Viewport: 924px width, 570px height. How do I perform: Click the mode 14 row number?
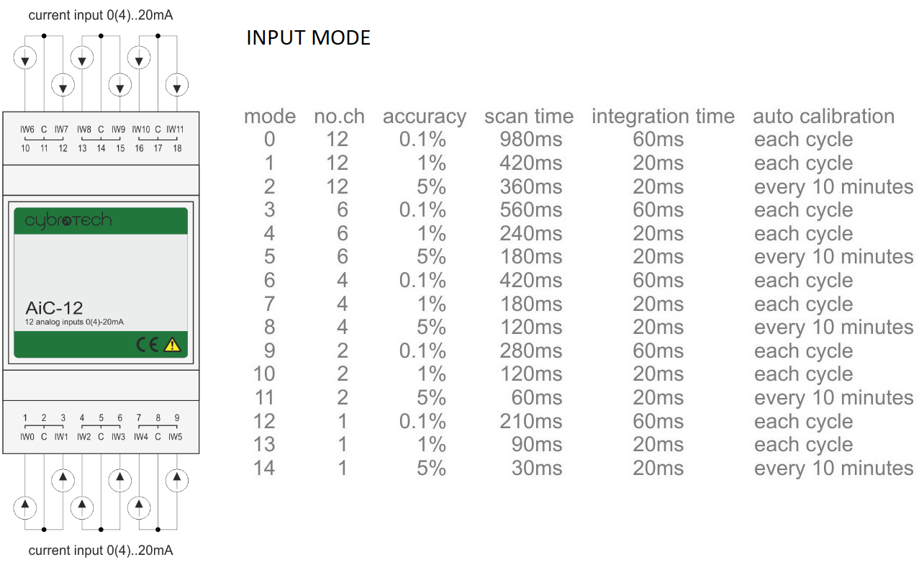(x=264, y=468)
